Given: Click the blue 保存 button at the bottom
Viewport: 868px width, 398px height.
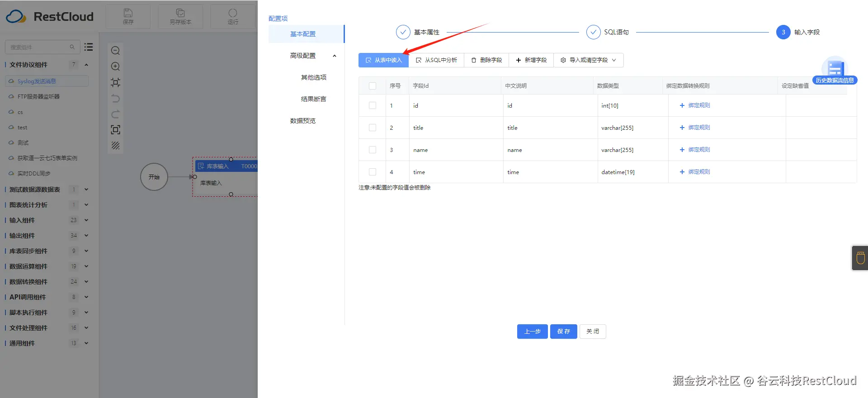Looking at the screenshot, I should click(563, 332).
